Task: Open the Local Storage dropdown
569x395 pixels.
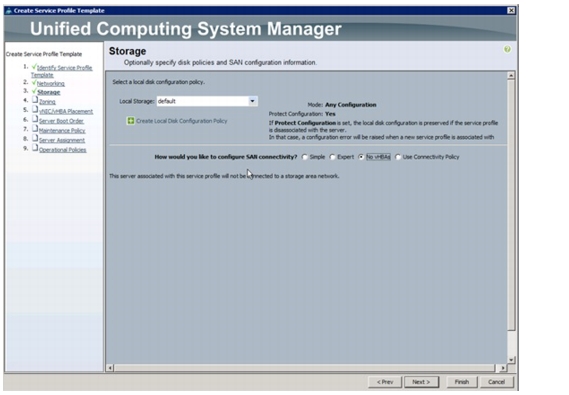Action: pyautogui.click(x=252, y=101)
